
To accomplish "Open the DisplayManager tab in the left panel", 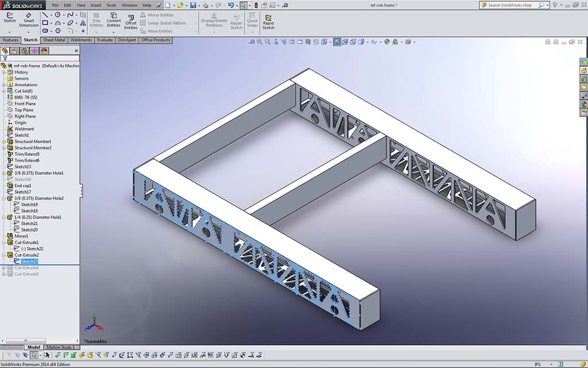I will pos(44,51).
